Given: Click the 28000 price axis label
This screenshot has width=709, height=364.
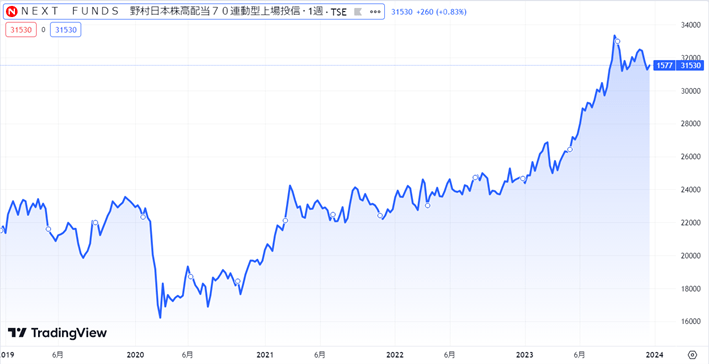Looking at the screenshot, I should tap(691, 124).
